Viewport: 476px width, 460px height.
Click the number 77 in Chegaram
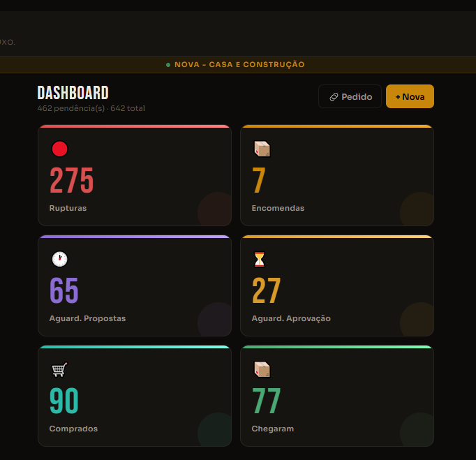coord(266,401)
